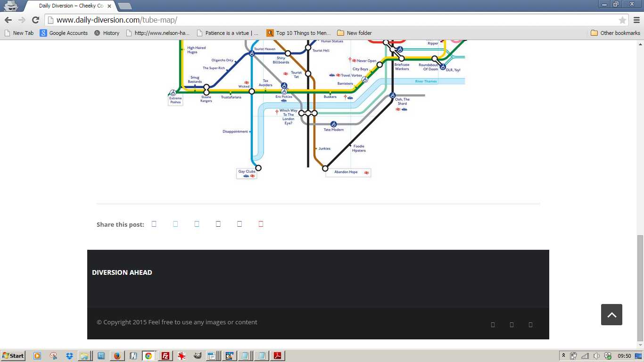Open the History bookmark

(107, 33)
